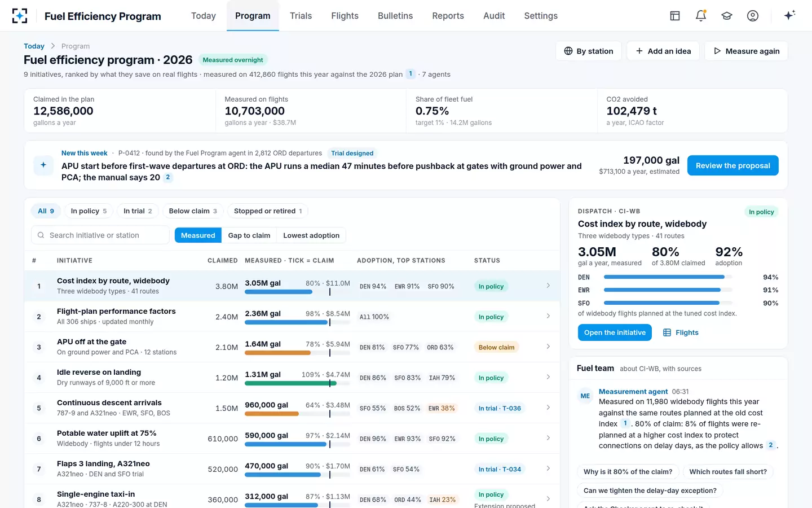Filter initiatives by In policy 5
Image resolution: width=812 pixels, height=508 pixels.
coord(89,211)
